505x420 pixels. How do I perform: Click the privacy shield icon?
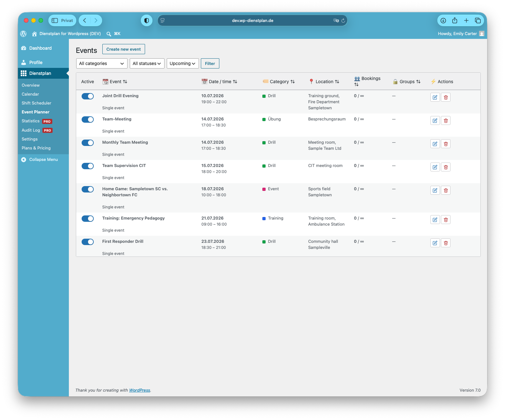click(x=147, y=20)
